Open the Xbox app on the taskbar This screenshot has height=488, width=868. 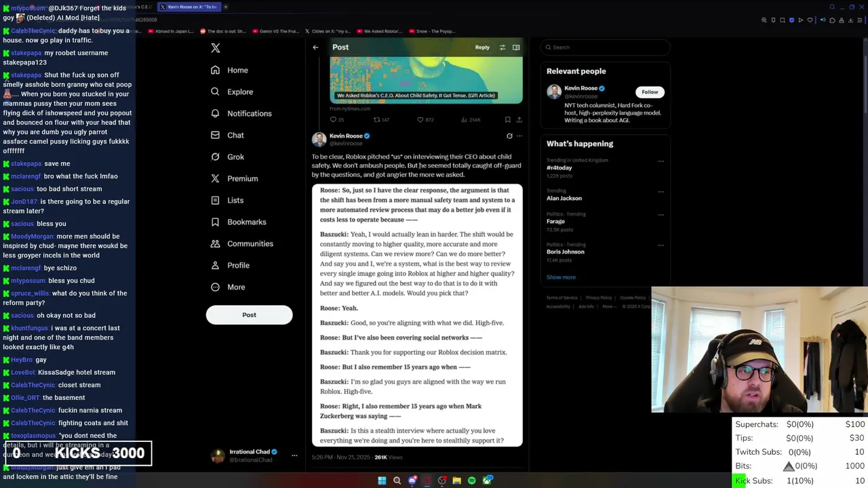pyautogui.click(x=487, y=481)
